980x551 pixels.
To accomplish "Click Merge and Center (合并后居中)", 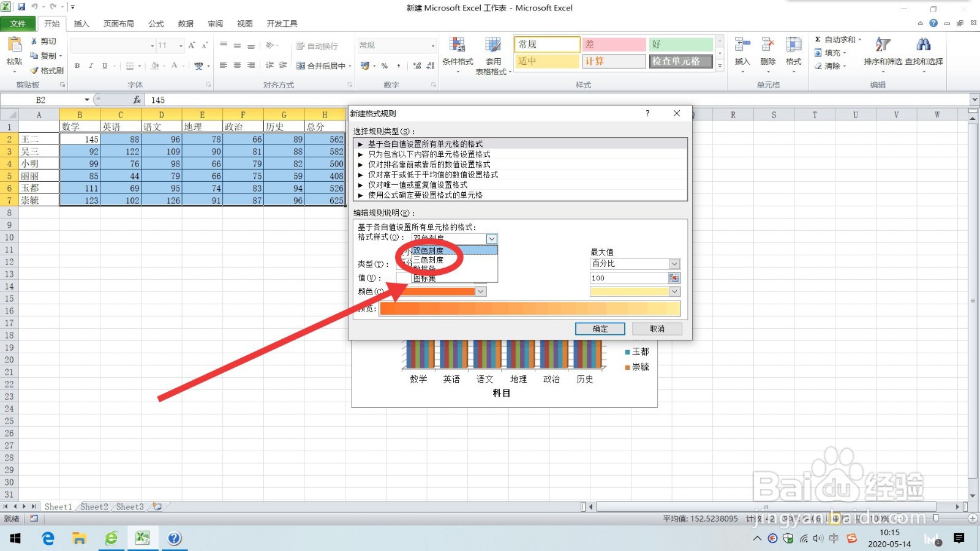I will pyautogui.click(x=322, y=66).
